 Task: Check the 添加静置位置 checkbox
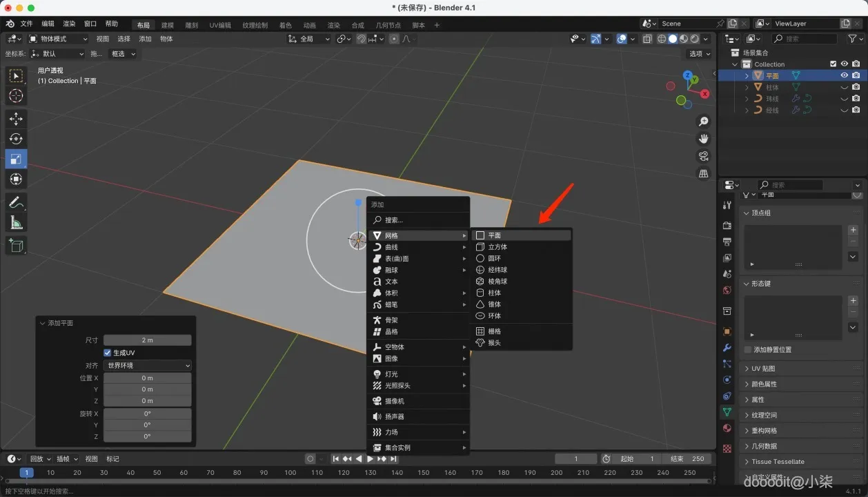748,349
